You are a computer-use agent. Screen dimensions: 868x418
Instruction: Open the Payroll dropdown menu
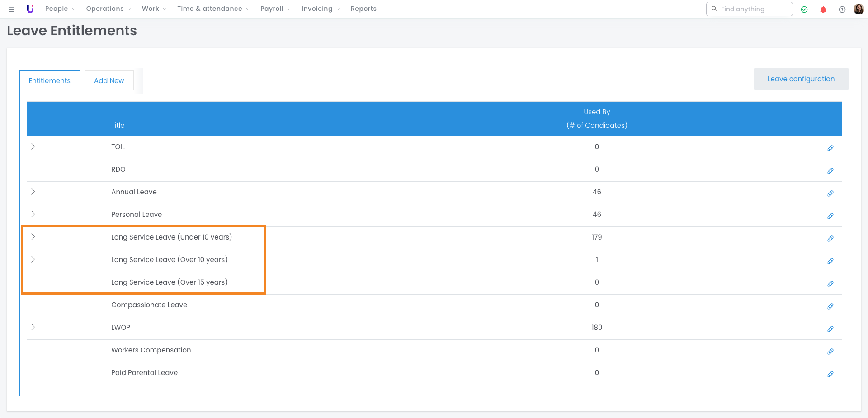tap(275, 9)
